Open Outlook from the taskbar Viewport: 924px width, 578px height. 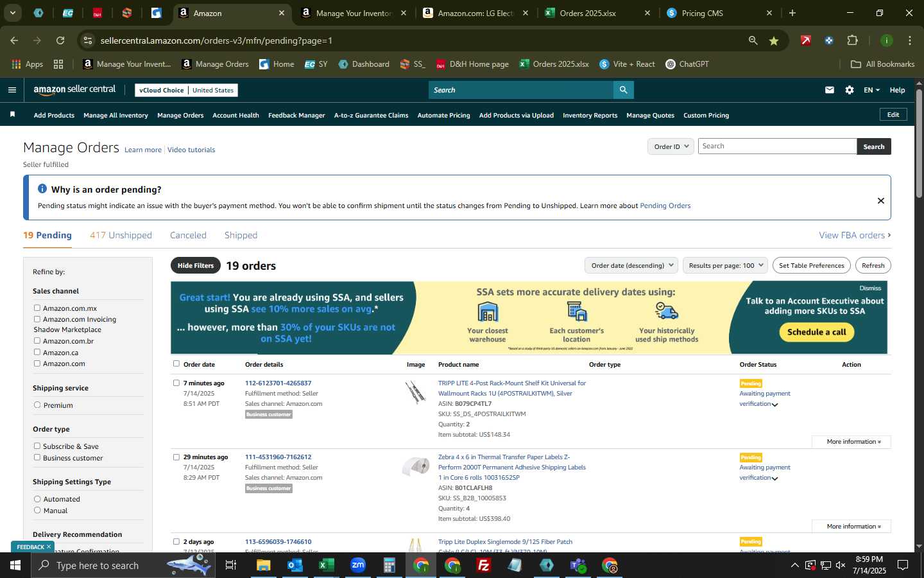[295, 565]
